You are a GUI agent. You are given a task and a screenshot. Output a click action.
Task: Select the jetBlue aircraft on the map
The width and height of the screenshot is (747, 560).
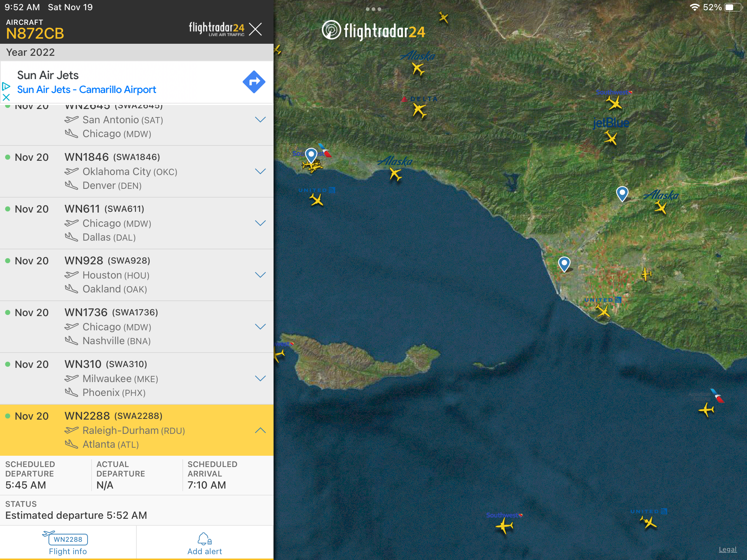tap(610, 138)
